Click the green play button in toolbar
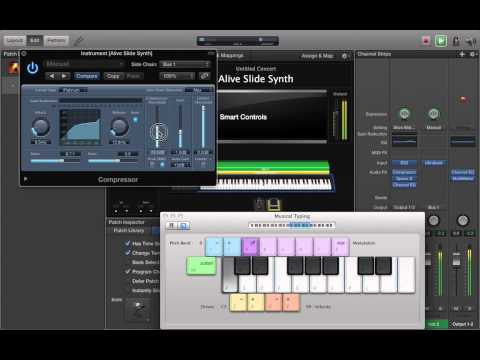Viewport: 480px width, 360px height. [441, 41]
